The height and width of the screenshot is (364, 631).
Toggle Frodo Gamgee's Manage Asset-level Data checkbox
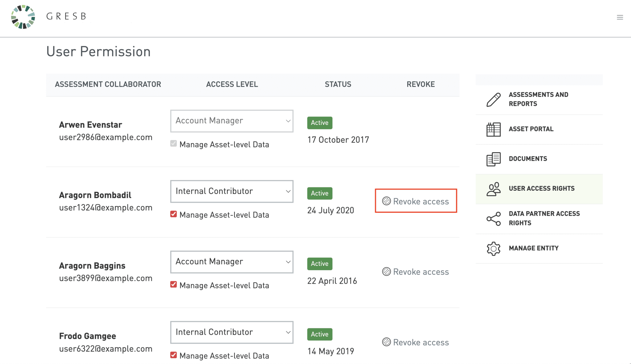point(173,355)
